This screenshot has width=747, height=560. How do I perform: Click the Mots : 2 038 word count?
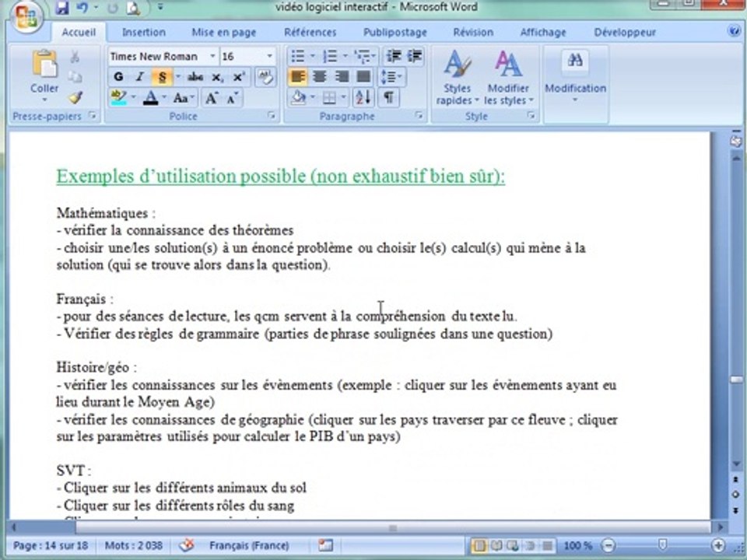pos(133,545)
